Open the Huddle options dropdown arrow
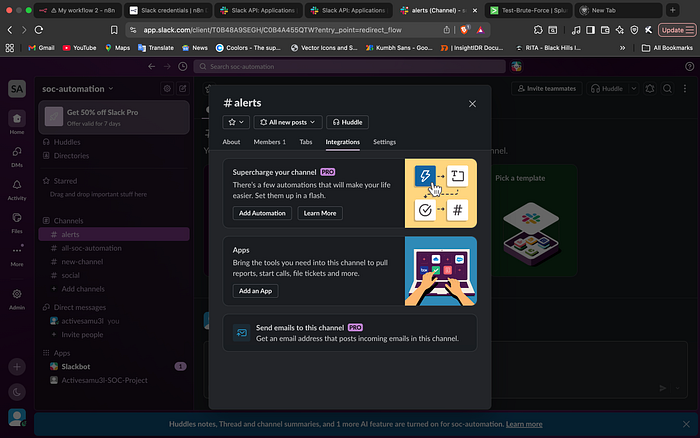700x438 pixels. [x=633, y=88]
